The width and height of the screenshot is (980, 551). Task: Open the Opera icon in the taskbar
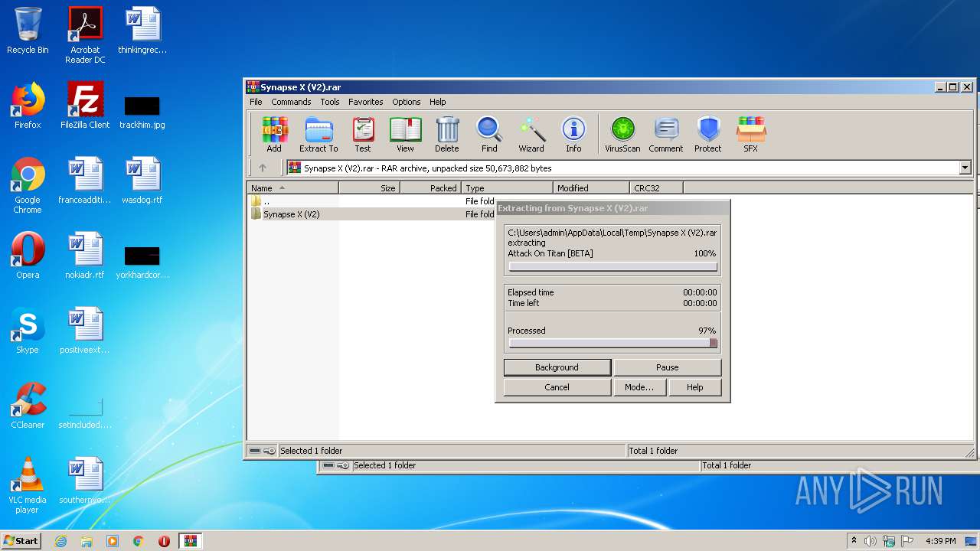pyautogui.click(x=164, y=541)
